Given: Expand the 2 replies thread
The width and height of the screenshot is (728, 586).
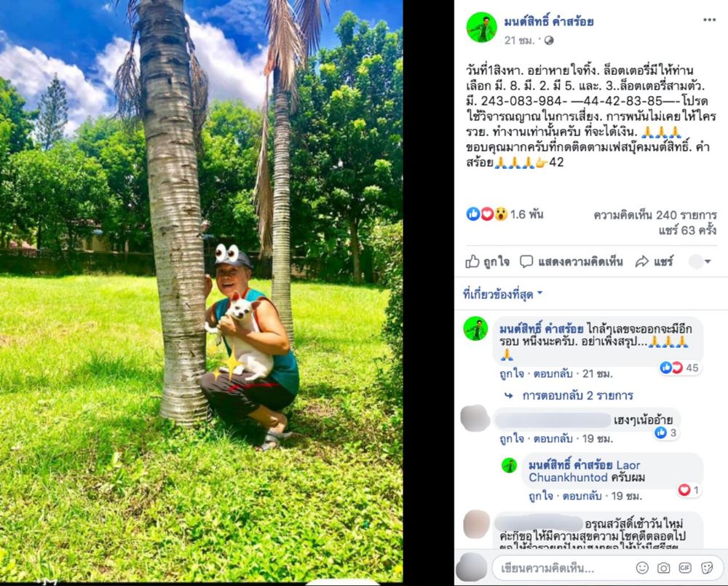Looking at the screenshot, I should pos(570,395).
